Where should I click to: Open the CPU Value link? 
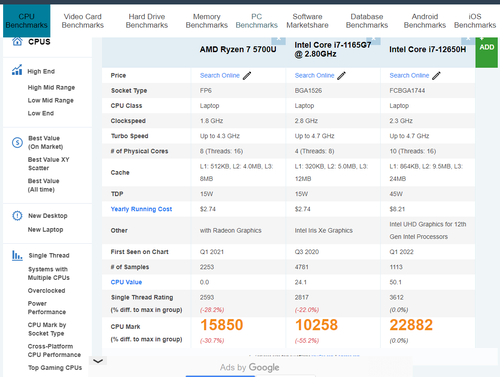coord(126,282)
